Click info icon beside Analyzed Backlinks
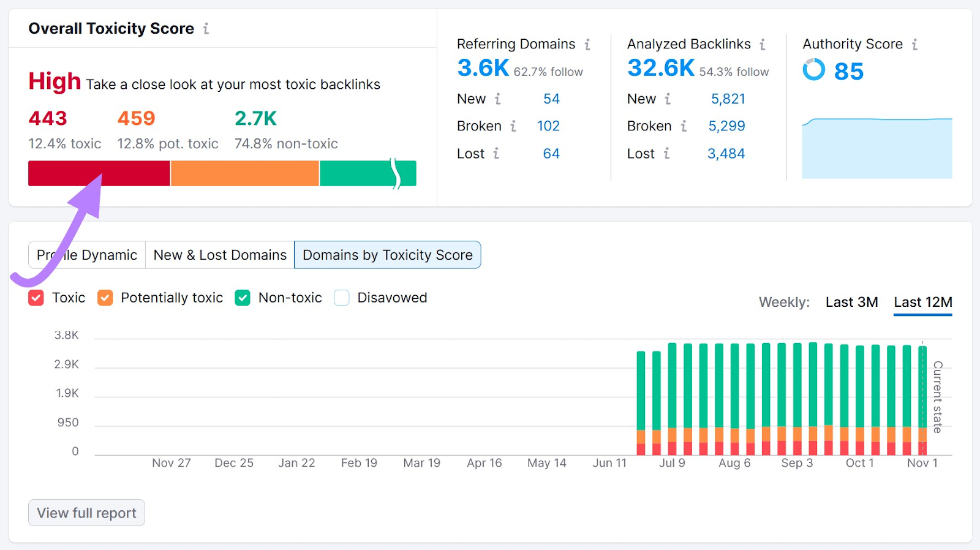This screenshot has width=980, height=550. pos(763,44)
